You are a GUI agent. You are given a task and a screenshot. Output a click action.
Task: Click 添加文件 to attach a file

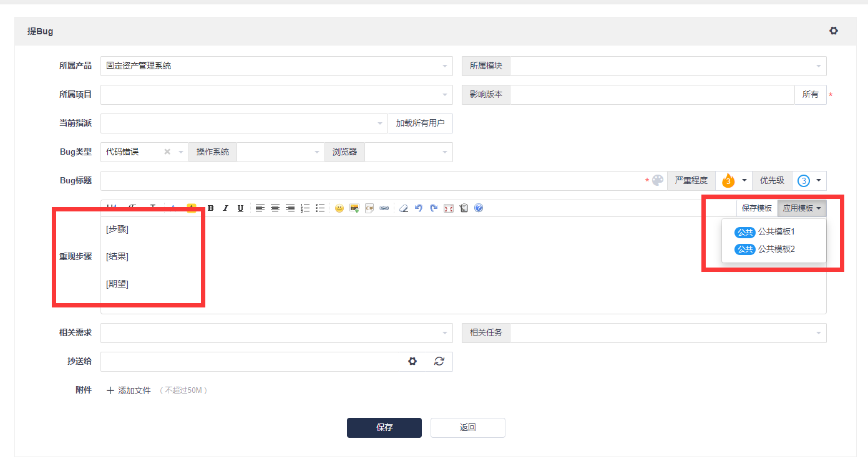pos(129,390)
